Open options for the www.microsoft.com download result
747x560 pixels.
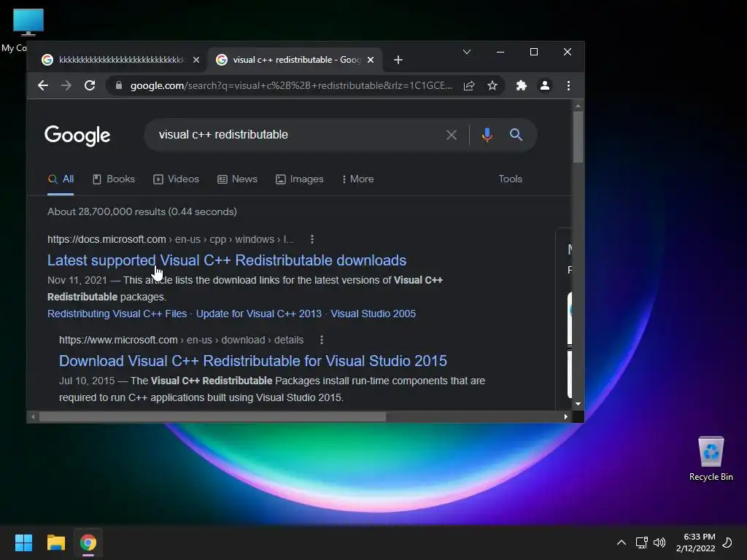(x=322, y=340)
